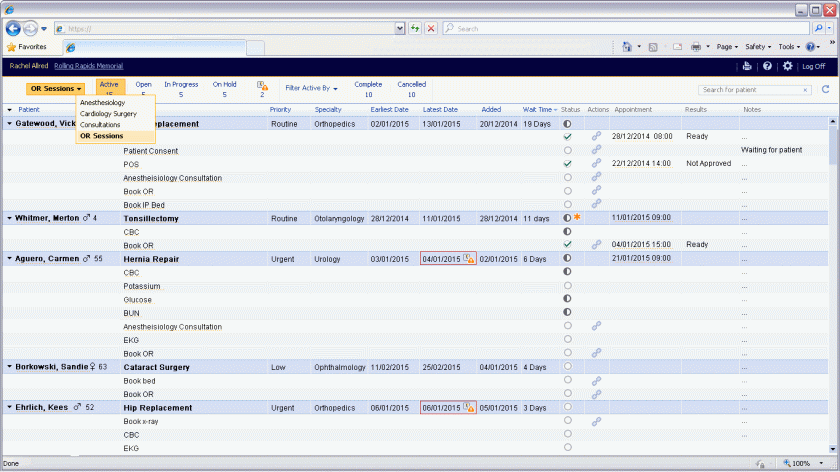This screenshot has height=472, width=840.
Task: Toggle status for EKG under Hernia Repair
Action: (567, 339)
